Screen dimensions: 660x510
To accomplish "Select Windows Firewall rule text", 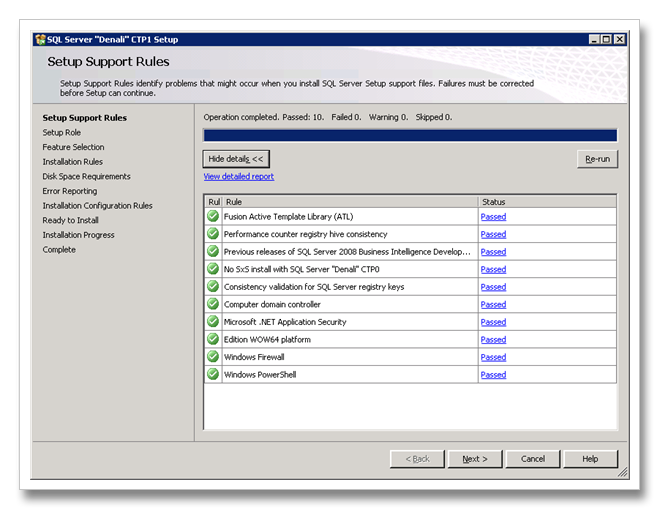I will click(x=254, y=357).
